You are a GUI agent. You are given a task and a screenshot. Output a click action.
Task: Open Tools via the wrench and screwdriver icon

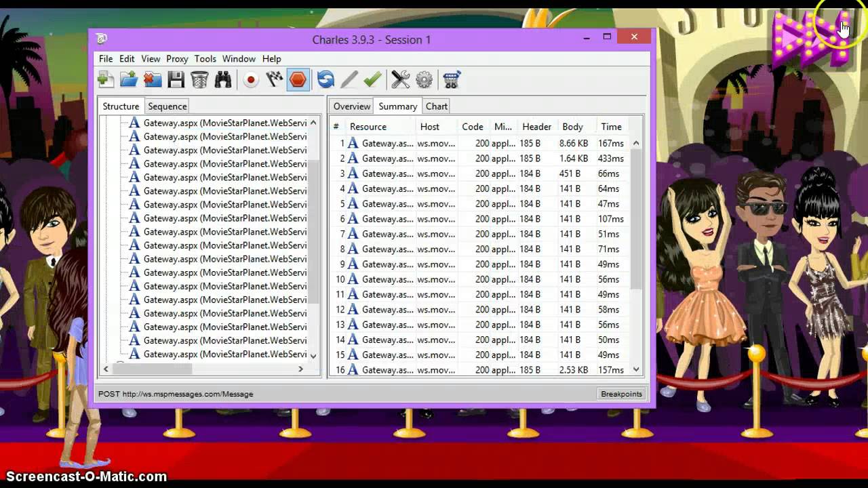click(400, 80)
